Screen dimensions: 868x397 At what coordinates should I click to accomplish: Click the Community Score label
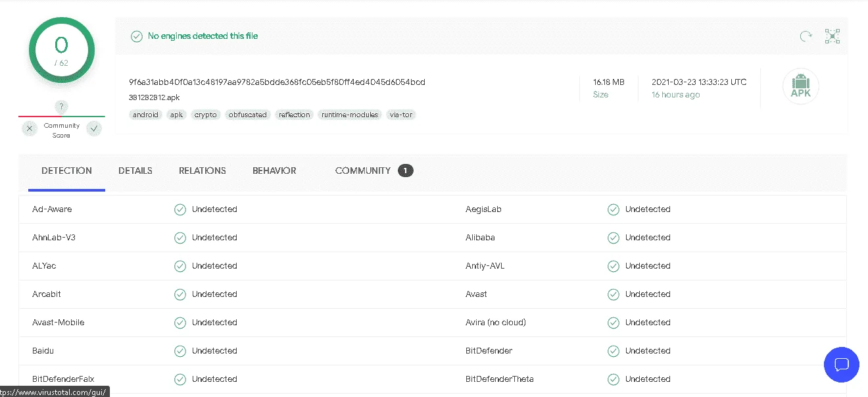click(x=62, y=130)
